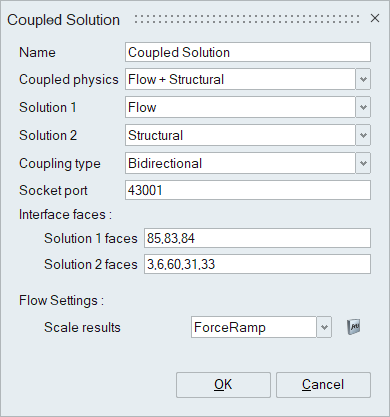Grab the dotted title bar handle
Image resolution: width=390 pixels, height=417 pixels.
click(247, 19)
